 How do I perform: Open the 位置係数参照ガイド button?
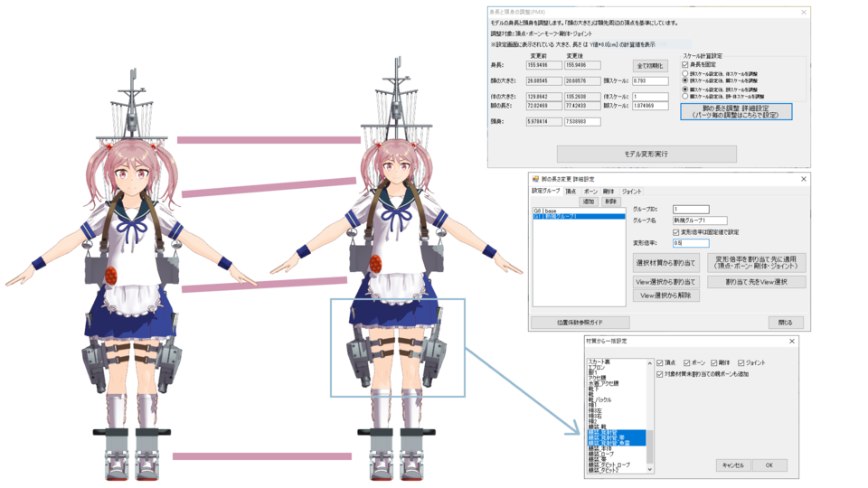pos(580,322)
